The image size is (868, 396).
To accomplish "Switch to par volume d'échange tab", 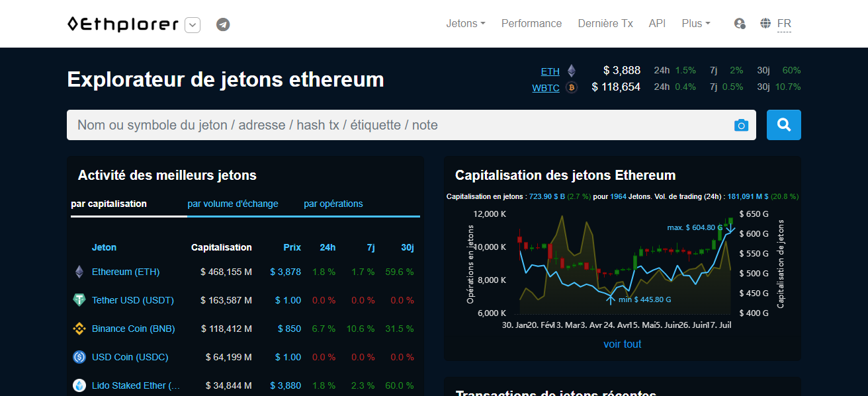I will [233, 204].
